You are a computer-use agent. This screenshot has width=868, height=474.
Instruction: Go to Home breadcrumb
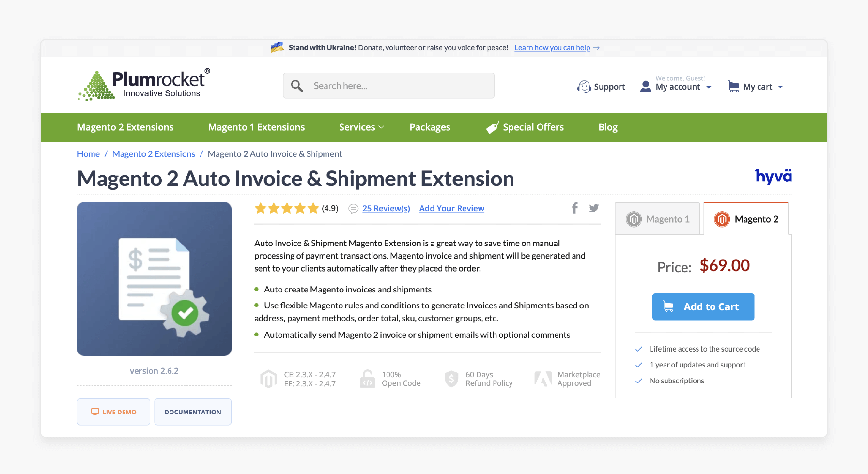(x=88, y=154)
